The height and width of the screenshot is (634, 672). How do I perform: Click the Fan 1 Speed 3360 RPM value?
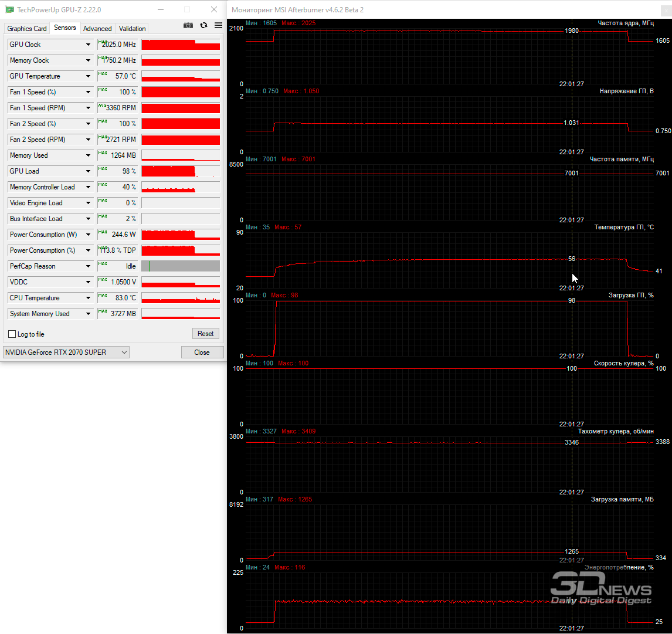tap(117, 108)
